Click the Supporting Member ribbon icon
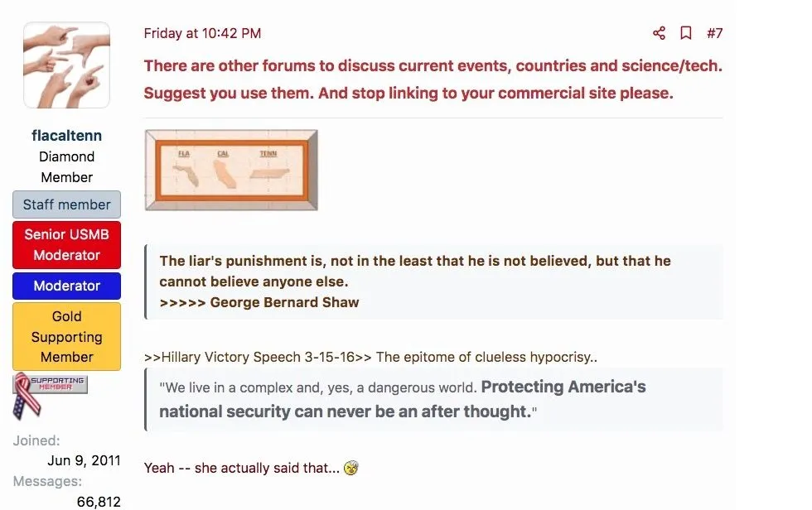The image size is (812, 510). (x=50, y=394)
